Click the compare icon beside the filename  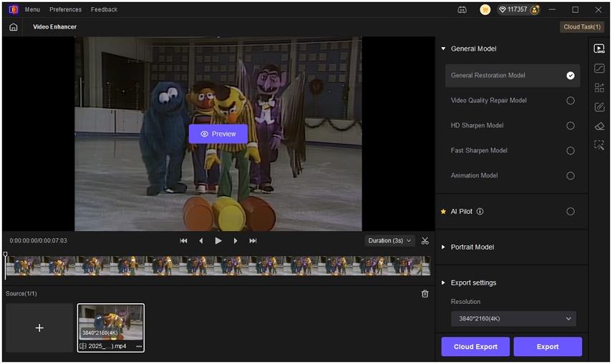(83, 346)
